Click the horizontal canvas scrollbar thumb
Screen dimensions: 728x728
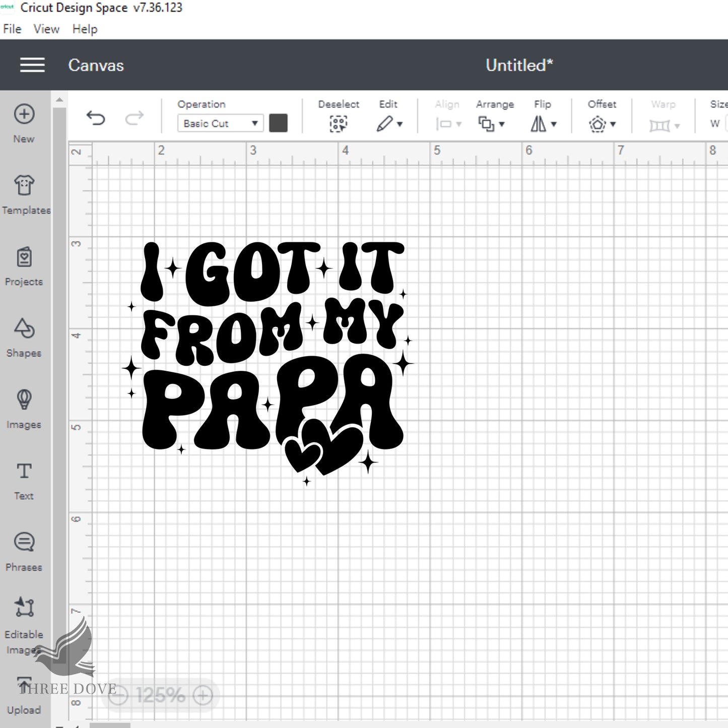point(110,725)
